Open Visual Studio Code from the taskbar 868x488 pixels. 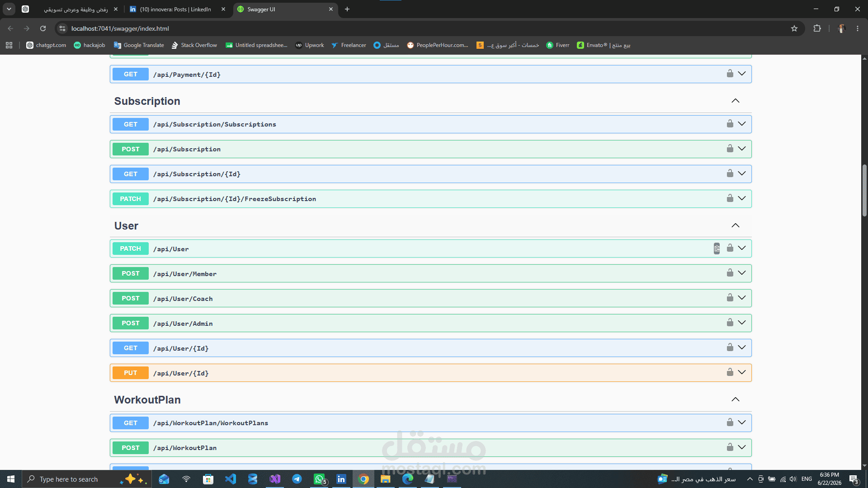pyautogui.click(x=231, y=479)
